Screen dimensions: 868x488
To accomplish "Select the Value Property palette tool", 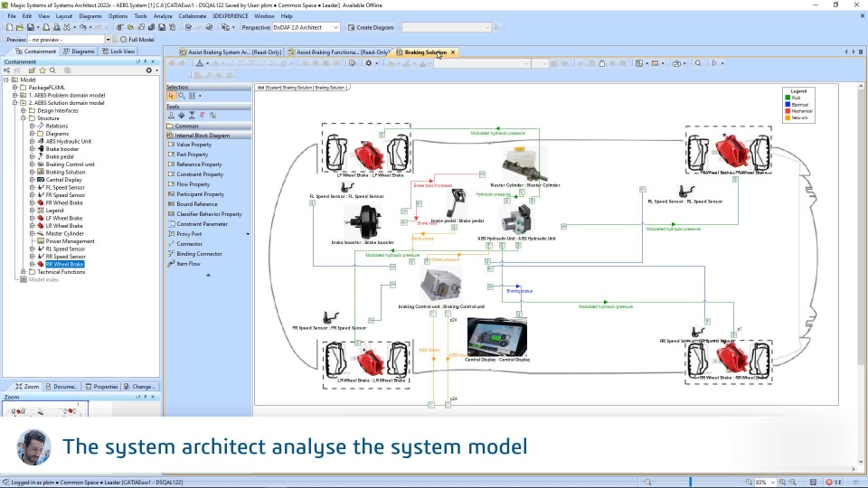I will (x=193, y=145).
